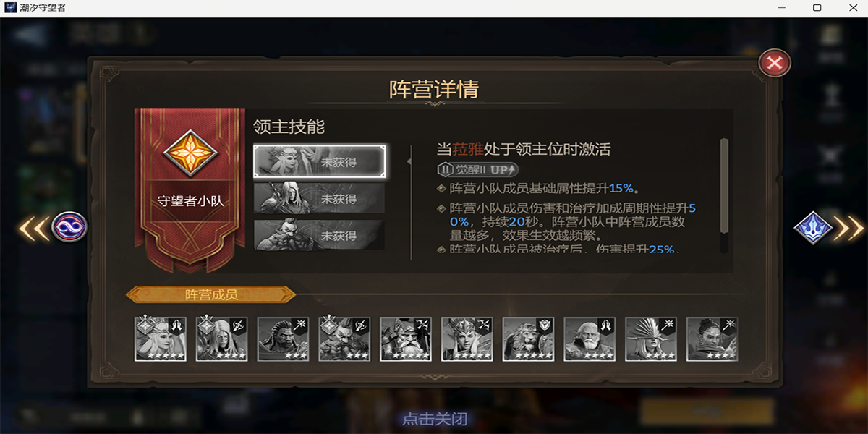Click the 阵营成员 section label

pyautogui.click(x=211, y=294)
